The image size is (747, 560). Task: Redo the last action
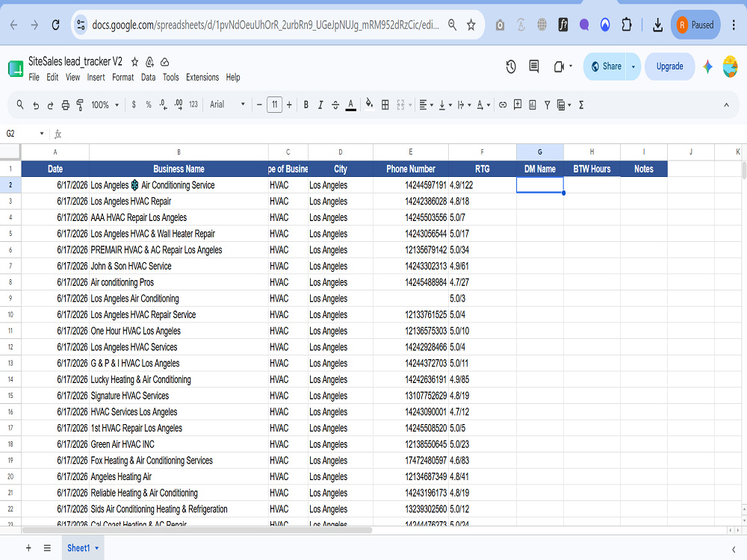click(x=51, y=105)
